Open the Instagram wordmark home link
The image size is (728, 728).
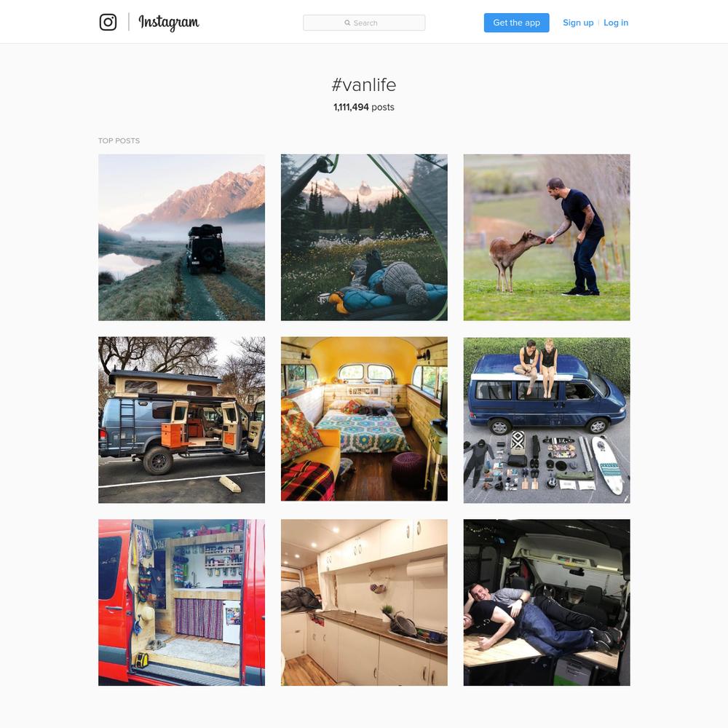(x=169, y=23)
